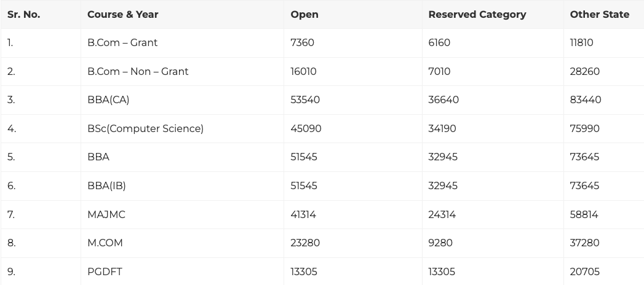Select the 'PGDFT' course cell
This screenshot has width=644, height=285.
click(x=105, y=271)
